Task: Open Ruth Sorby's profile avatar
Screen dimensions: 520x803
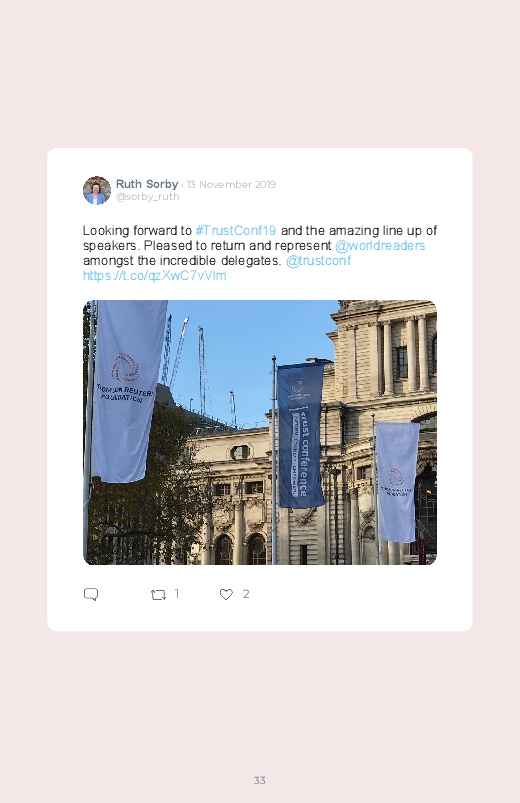Action: click(97, 191)
